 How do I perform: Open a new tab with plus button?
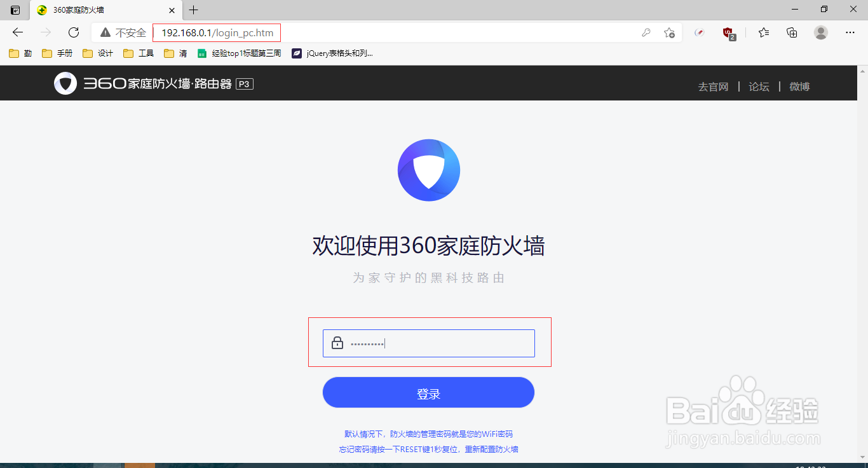click(194, 10)
